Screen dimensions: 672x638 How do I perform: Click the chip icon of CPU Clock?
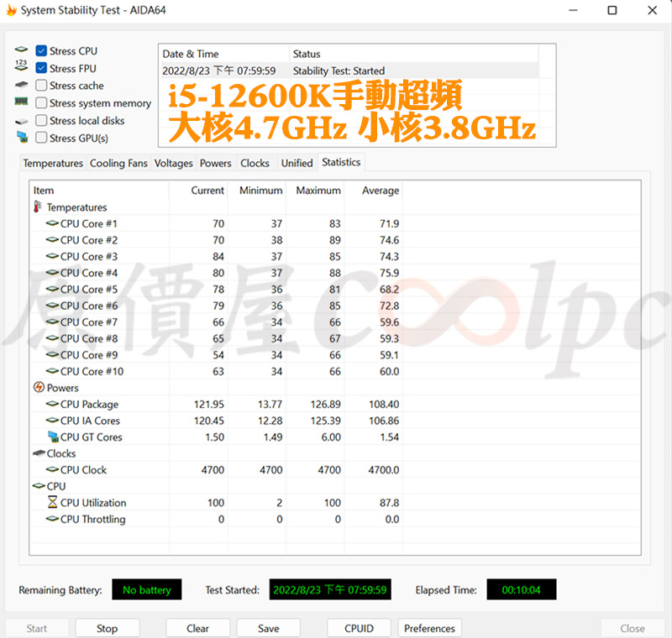(52, 469)
